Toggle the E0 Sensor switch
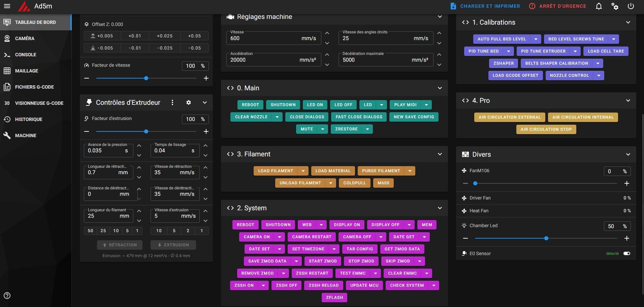The width and height of the screenshot is (644, 307). (626, 253)
